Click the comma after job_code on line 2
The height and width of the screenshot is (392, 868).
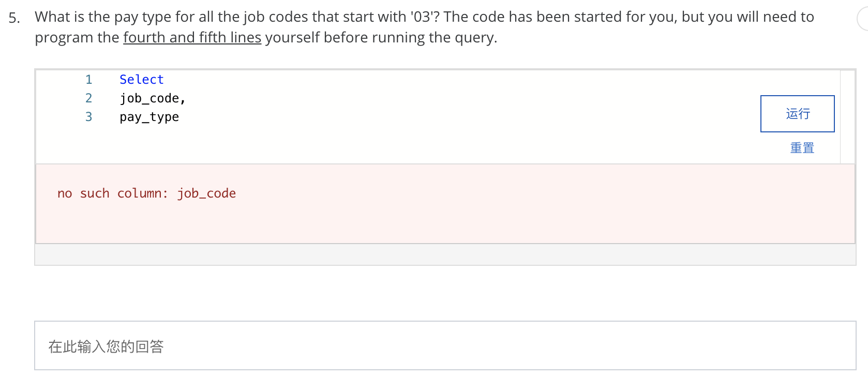pyautogui.click(x=184, y=98)
